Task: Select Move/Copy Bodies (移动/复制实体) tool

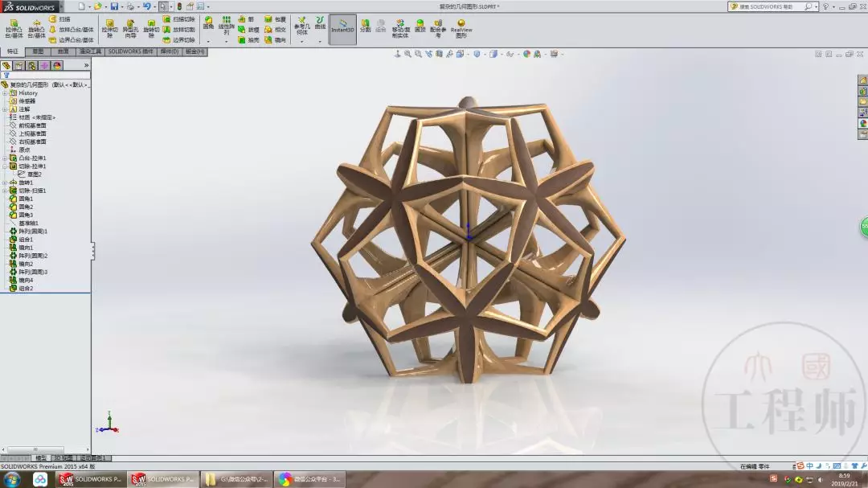Action: point(400,28)
